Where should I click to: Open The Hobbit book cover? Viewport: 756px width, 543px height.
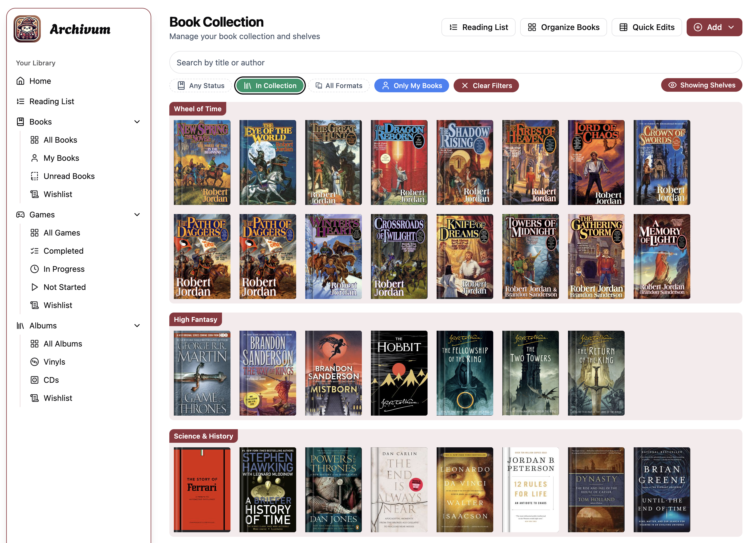pyautogui.click(x=399, y=373)
